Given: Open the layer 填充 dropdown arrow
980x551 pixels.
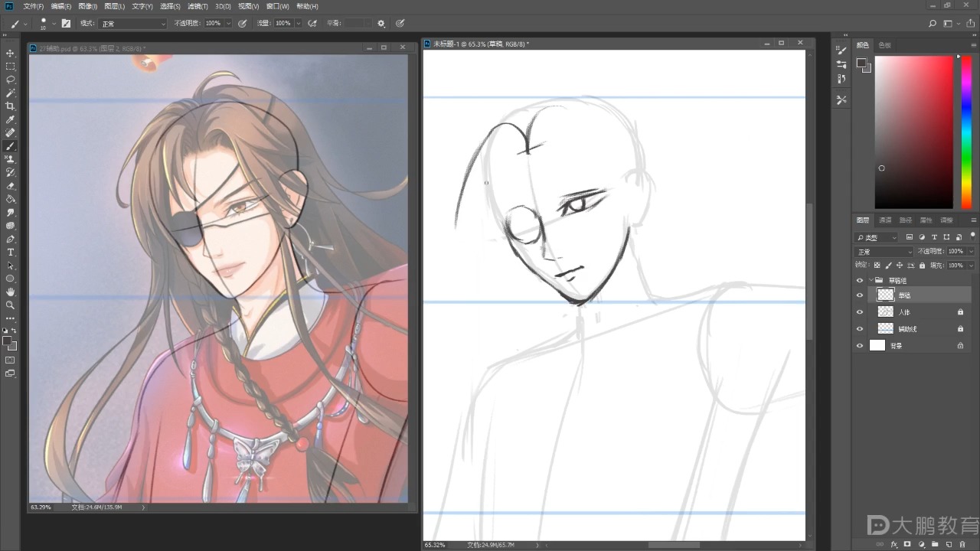Looking at the screenshot, I should coord(971,265).
